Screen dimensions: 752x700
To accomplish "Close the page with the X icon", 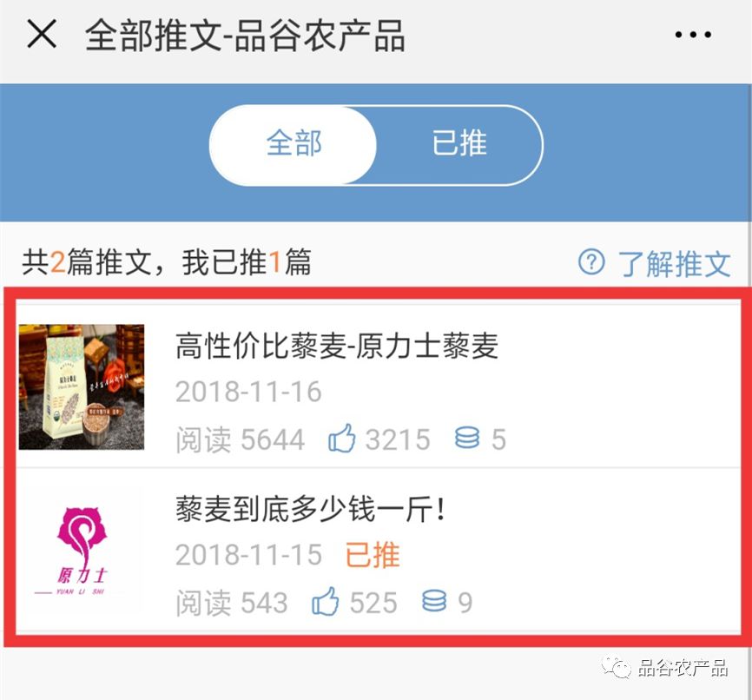I will pos(42,34).
